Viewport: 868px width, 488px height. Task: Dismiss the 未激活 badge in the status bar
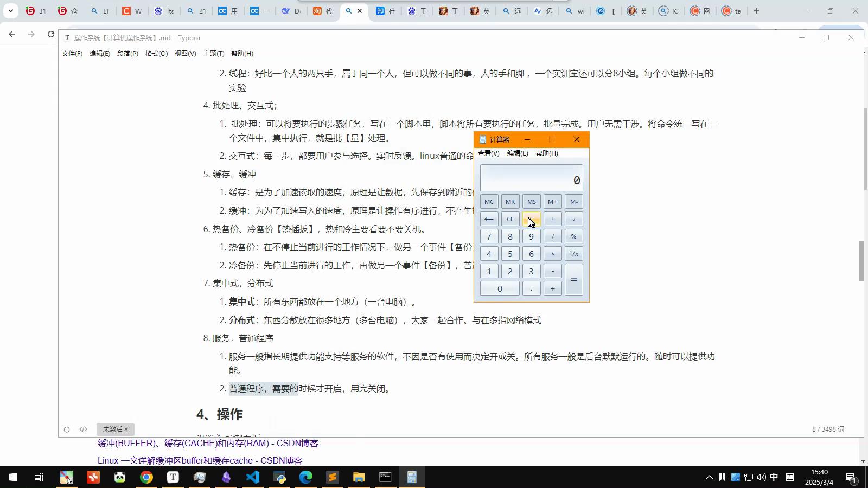pyautogui.click(x=126, y=429)
